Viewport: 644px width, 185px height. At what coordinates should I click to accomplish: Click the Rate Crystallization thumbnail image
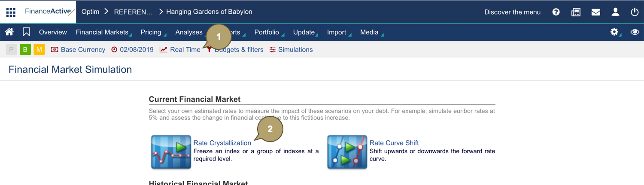pyautogui.click(x=171, y=152)
